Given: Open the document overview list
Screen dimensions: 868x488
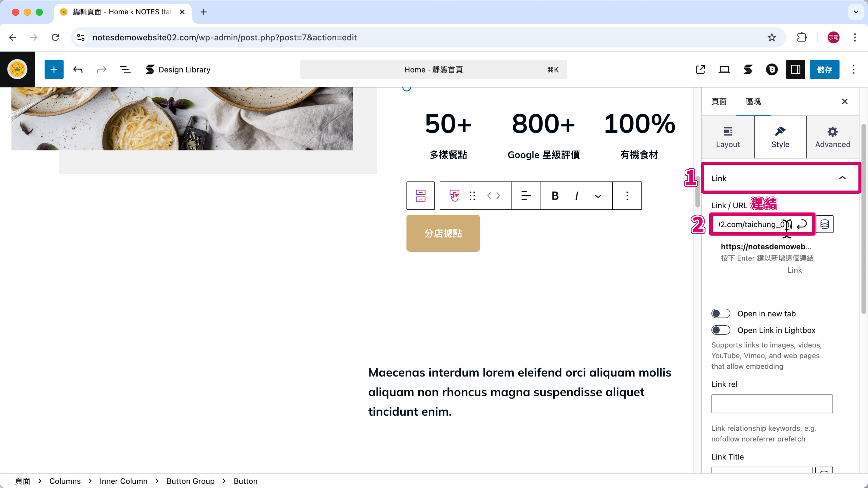Looking at the screenshot, I should [x=125, y=69].
